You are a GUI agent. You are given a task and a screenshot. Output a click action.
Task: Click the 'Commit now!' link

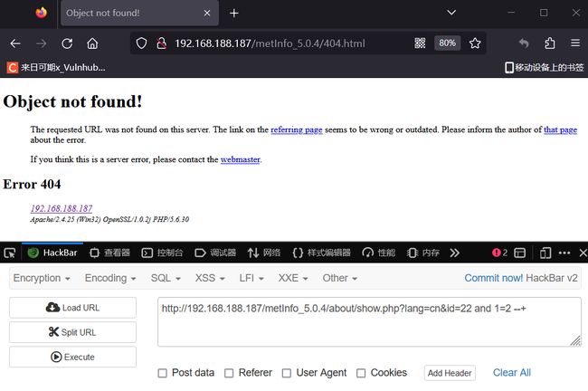pyautogui.click(x=494, y=278)
